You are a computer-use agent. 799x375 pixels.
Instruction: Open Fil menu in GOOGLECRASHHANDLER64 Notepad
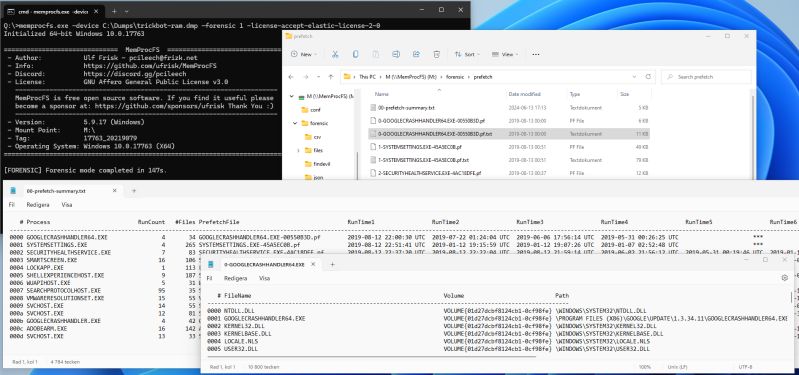click(209, 279)
